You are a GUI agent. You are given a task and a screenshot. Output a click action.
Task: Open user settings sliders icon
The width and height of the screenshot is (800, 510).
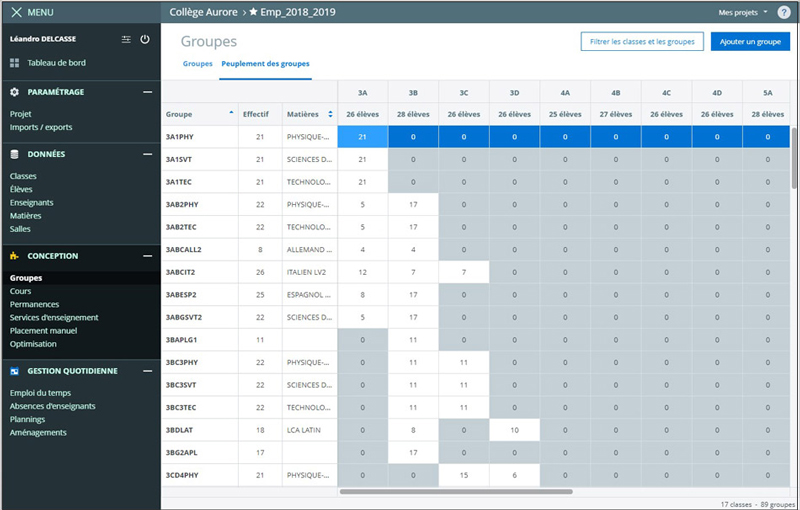[x=126, y=39]
